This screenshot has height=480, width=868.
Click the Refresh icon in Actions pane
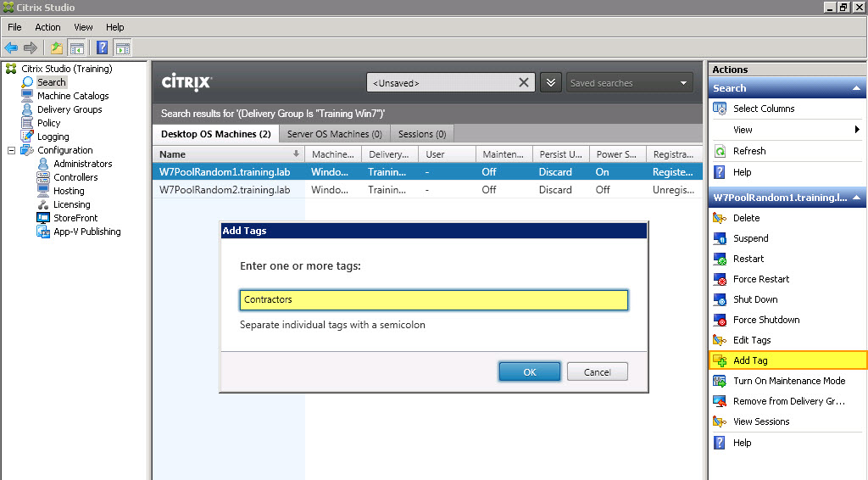click(x=720, y=151)
